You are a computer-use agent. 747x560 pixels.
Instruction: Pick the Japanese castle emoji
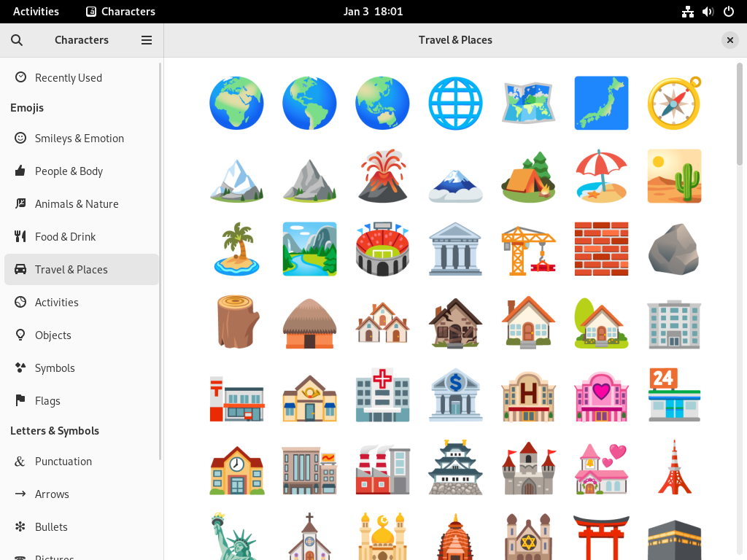click(455, 468)
